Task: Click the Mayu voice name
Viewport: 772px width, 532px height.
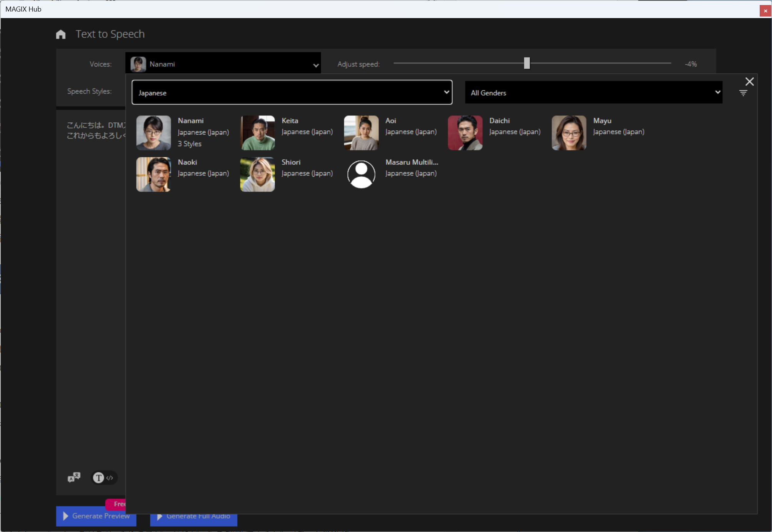Action: (602, 120)
